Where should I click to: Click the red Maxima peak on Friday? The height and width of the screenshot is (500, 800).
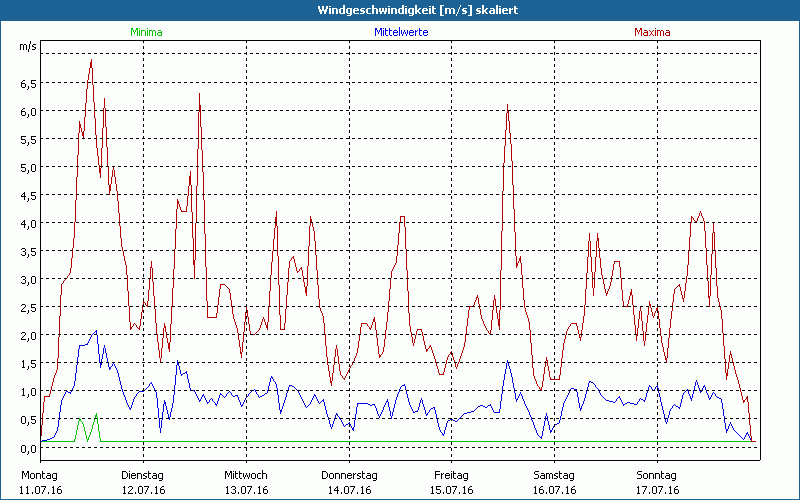click(508, 105)
